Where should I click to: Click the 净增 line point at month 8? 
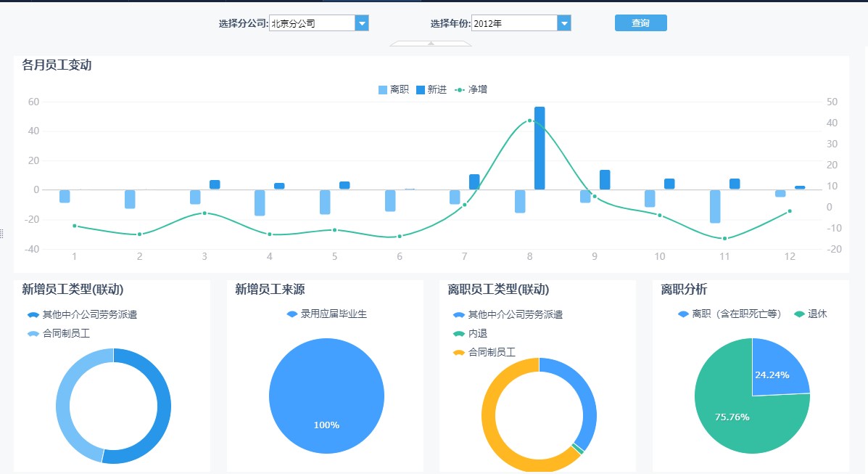click(530, 120)
